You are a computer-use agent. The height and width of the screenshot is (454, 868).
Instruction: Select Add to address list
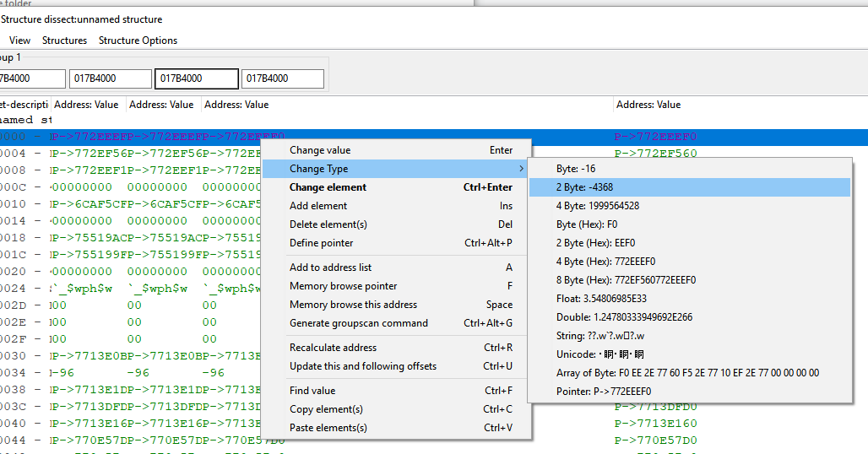click(x=330, y=268)
